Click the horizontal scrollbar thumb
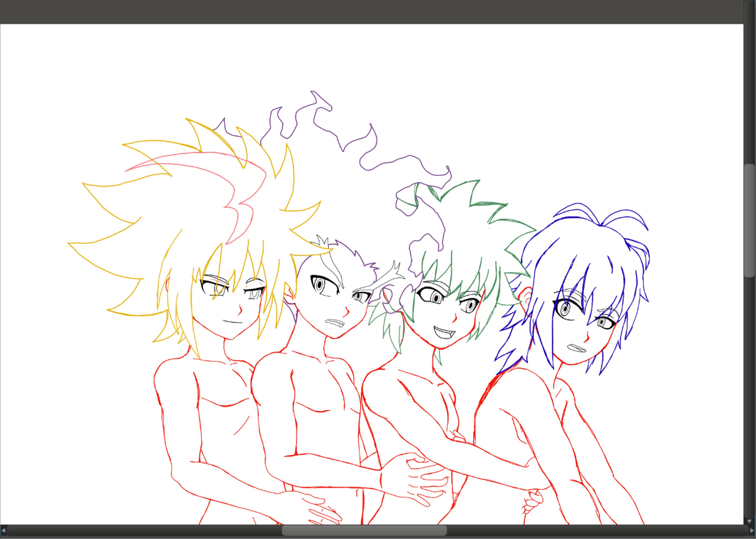The image size is (756, 539). (364, 530)
